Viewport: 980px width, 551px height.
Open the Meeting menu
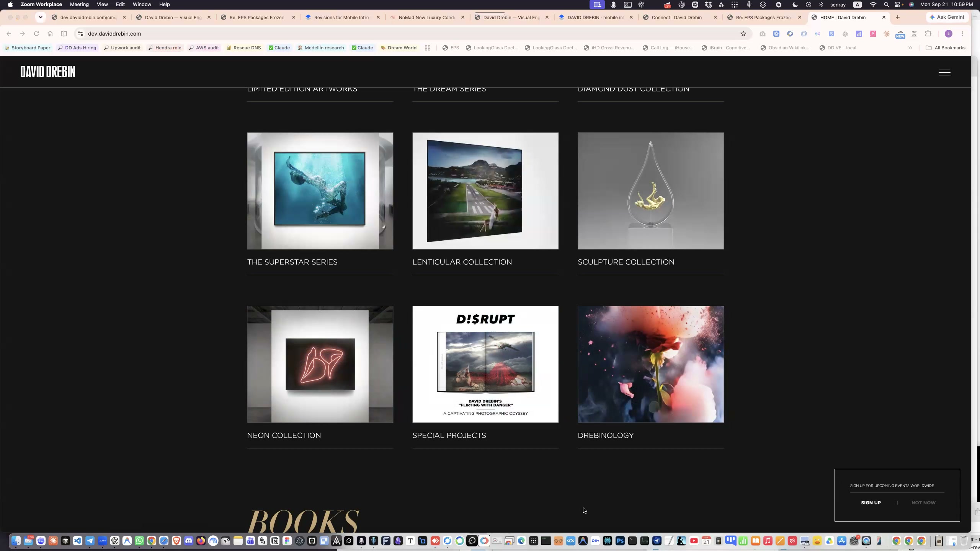click(x=79, y=5)
